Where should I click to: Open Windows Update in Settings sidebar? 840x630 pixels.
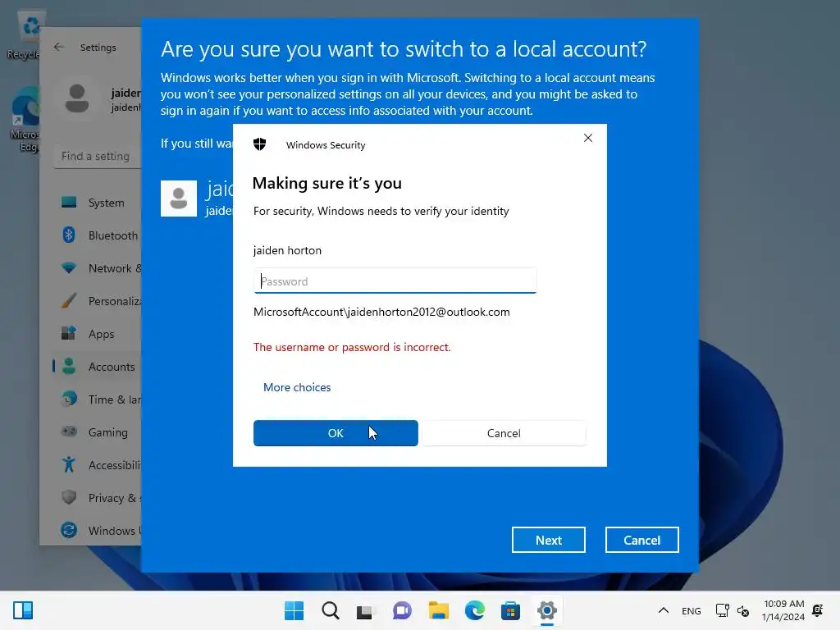98,531
